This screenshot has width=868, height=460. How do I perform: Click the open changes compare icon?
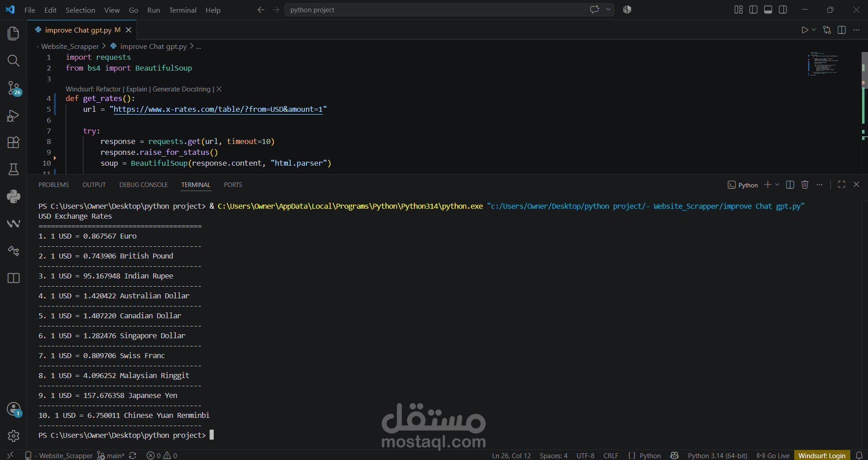827,30
